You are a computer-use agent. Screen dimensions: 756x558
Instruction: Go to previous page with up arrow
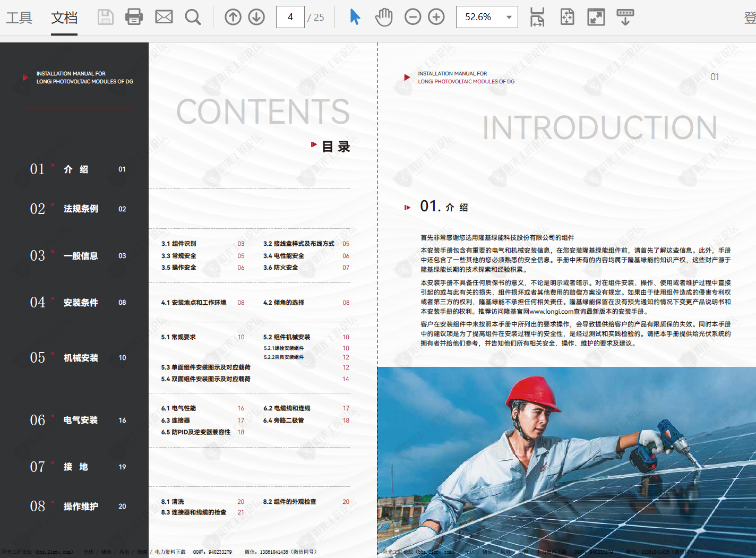pyautogui.click(x=233, y=17)
